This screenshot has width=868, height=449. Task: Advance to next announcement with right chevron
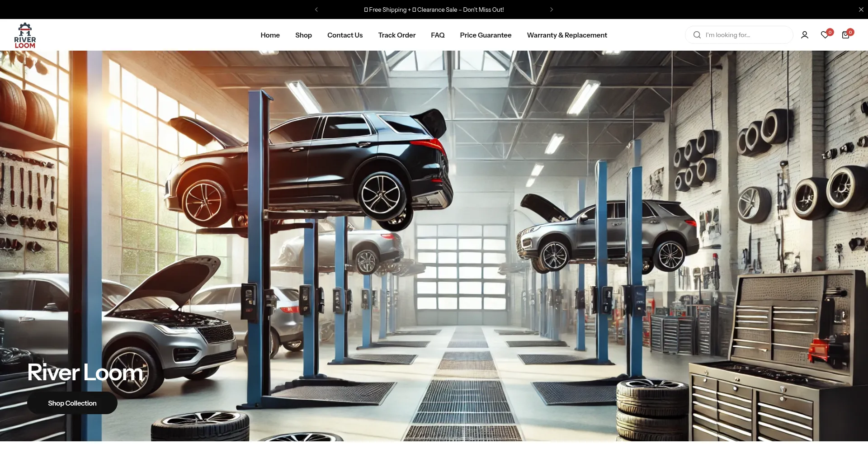click(x=552, y=9)
